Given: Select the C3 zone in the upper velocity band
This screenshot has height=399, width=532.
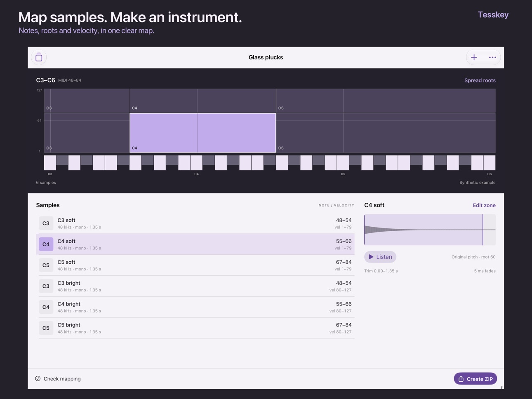Looking at the screenshot, I should tap(87, 100).
